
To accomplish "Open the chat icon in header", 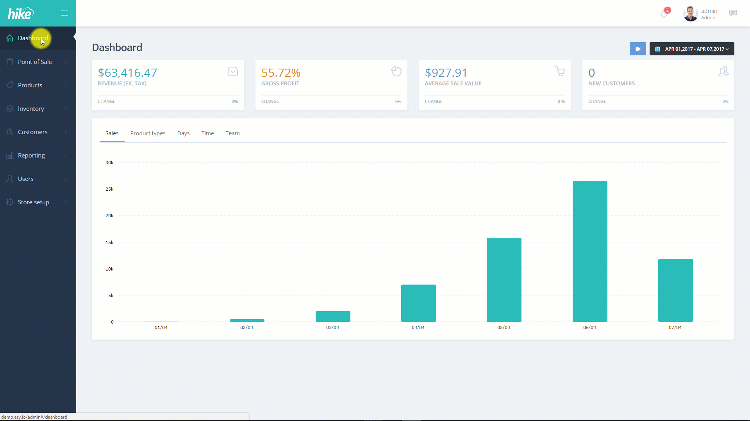I will tap(733, 13).
